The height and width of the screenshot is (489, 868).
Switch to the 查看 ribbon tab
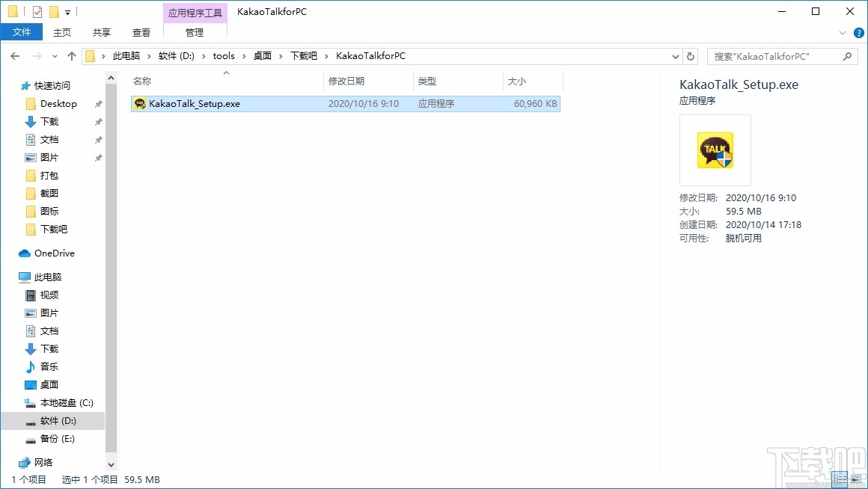pos(141,33)
